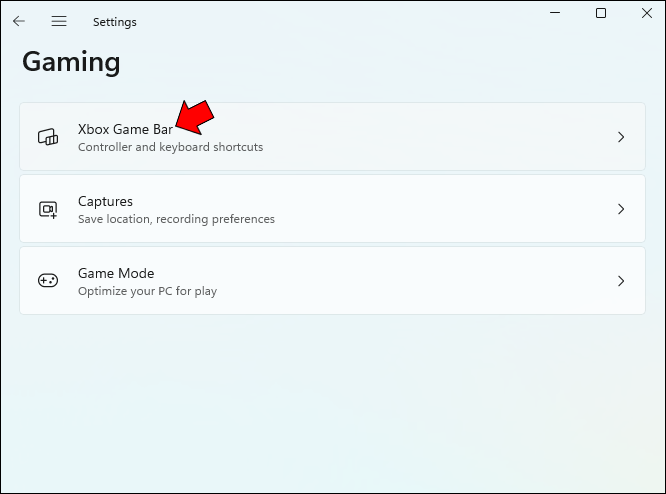Click "Controller and keyboard shortcuts" subtitle
The width and height of the screenshot is (666, 494).
(x=170, y=147)
